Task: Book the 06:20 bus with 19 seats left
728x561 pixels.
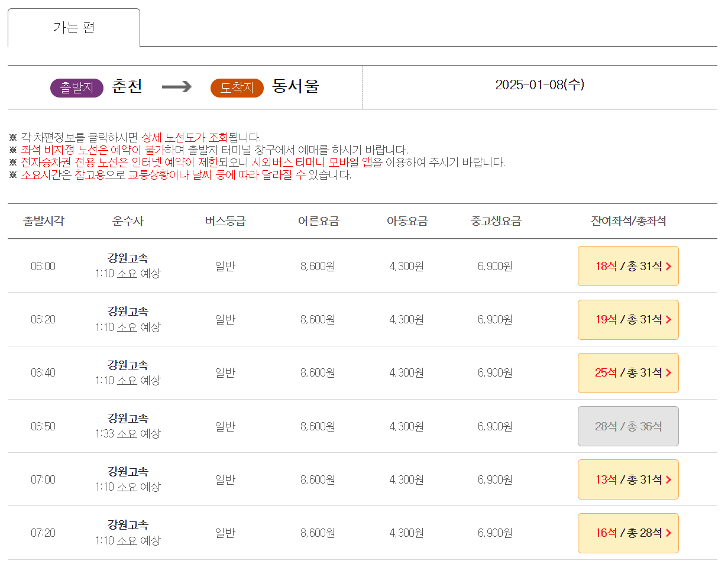Action: click(628, 320)
